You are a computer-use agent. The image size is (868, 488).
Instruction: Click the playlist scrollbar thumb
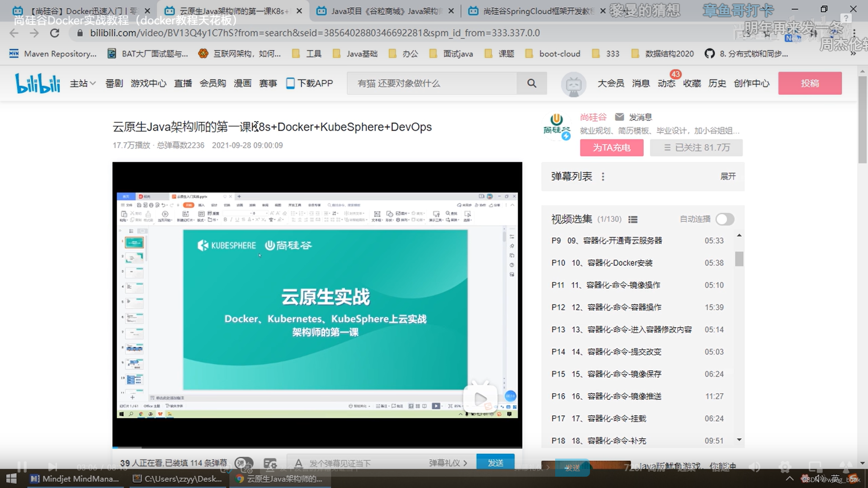tap(739, 259)
